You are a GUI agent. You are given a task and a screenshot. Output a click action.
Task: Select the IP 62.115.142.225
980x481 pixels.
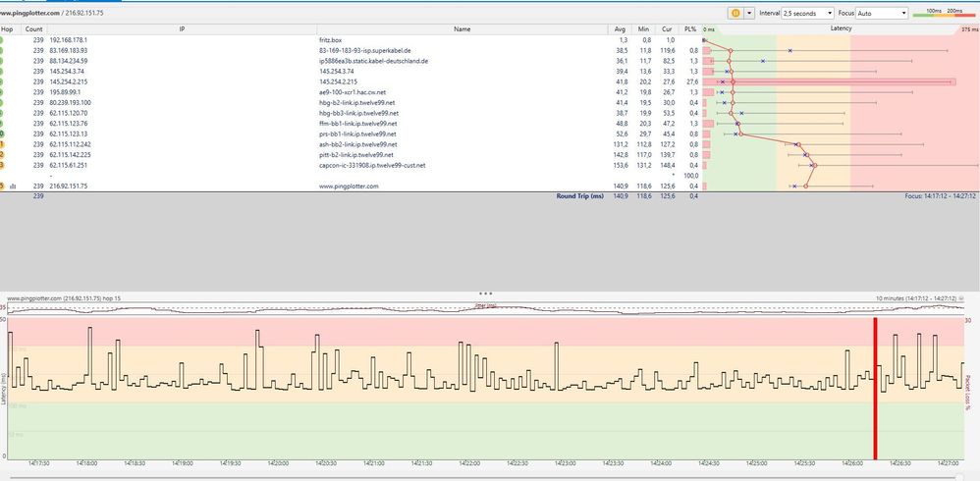click(x=70, y=155)
